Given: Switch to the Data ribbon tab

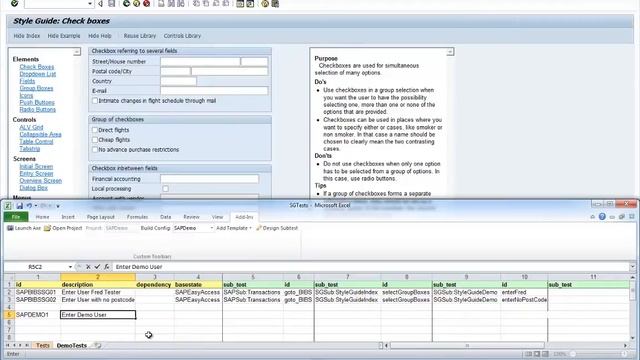Looking at the screenshot, I should (165, 217).
